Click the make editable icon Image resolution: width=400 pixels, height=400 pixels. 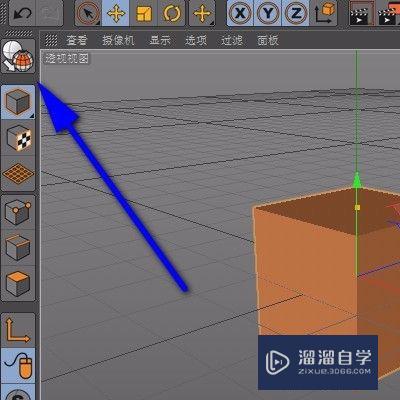point(18,56)
